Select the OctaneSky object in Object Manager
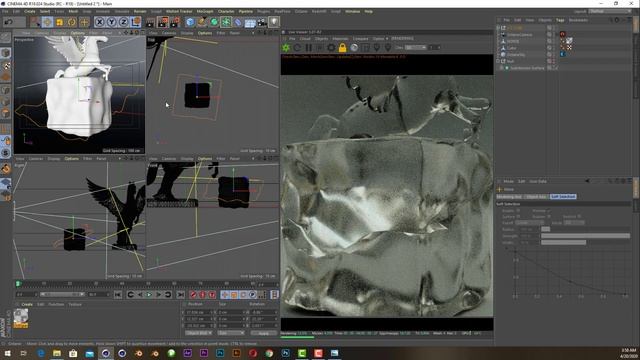Screen dimensions: 640x360 coord(516,54)
